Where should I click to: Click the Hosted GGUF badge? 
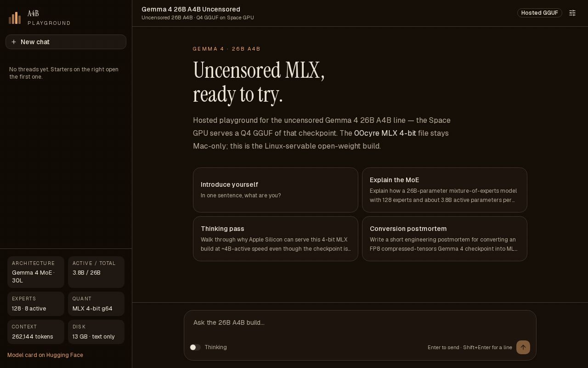point(540,13)
